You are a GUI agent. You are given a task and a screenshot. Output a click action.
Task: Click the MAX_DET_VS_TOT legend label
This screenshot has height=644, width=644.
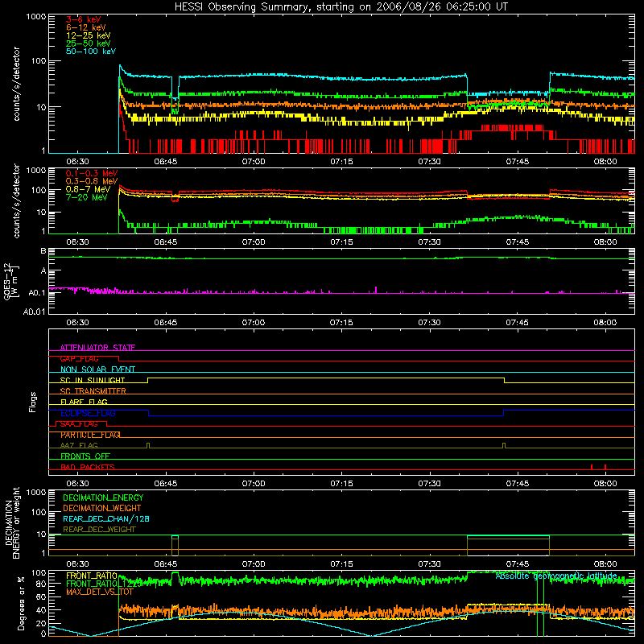[x=100, y=592]
